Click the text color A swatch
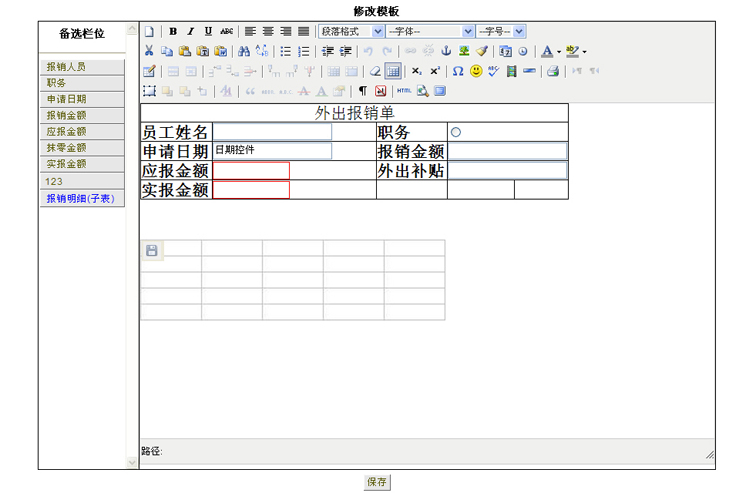This screenshot has height=493, width=756. 547,51
